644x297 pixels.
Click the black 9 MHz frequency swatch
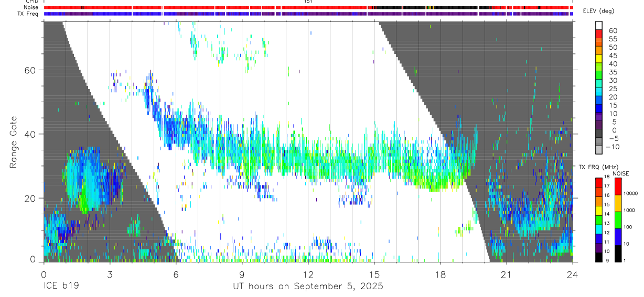tap(598, 257)
